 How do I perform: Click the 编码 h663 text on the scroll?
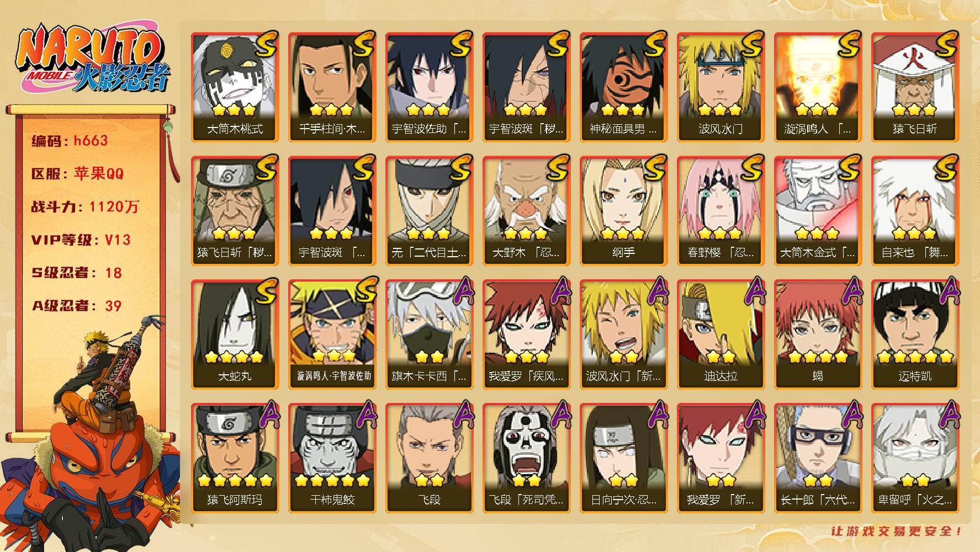point(70,141)
